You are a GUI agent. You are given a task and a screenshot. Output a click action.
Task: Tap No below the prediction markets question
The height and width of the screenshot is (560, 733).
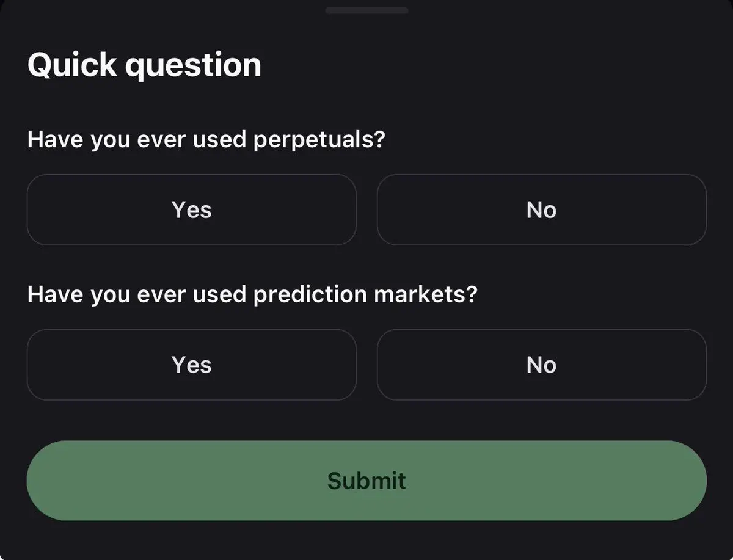(541, 365)
